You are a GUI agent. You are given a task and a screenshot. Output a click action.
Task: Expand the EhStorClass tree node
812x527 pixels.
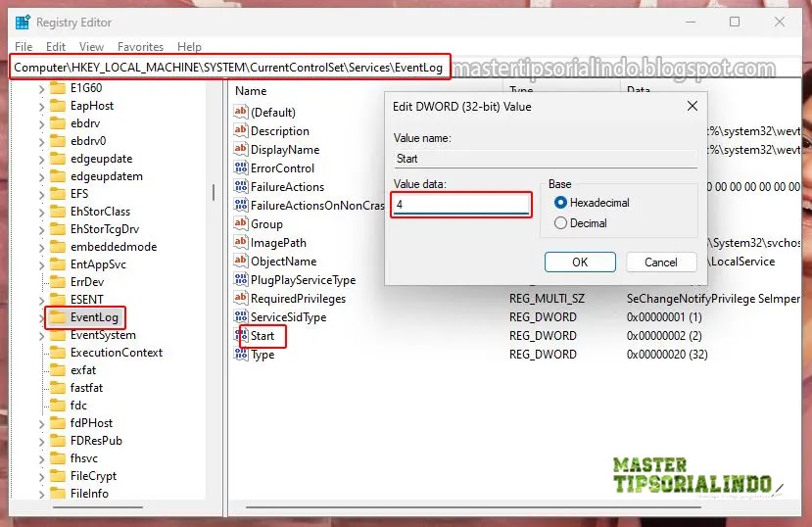pos(41,212)
